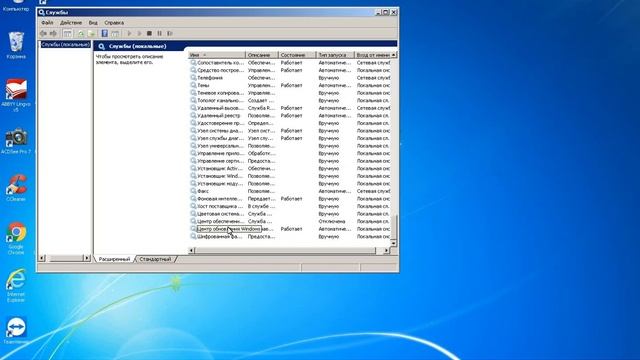Click the services list horizontal scroll left arrow
This screenshot has height=360, width=640.
tap(191, 251)
